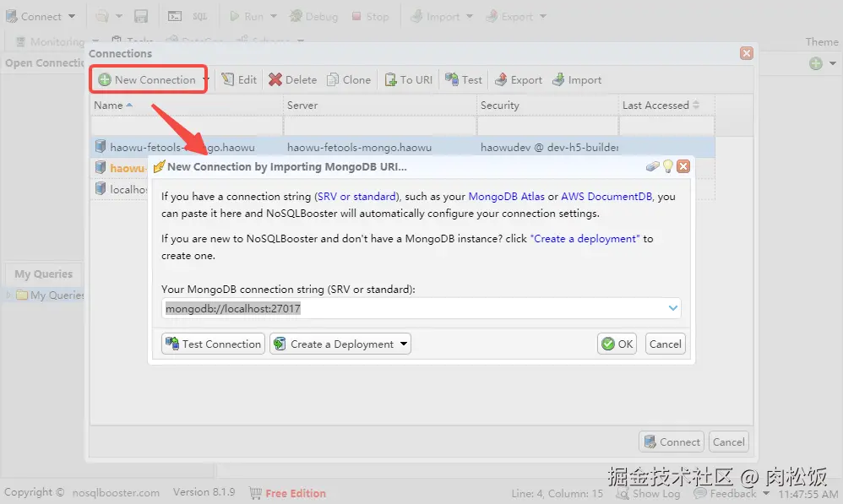Click the green add tab plus icon
843x504 pixels.
pyautogui.click(x=816, y=63)
